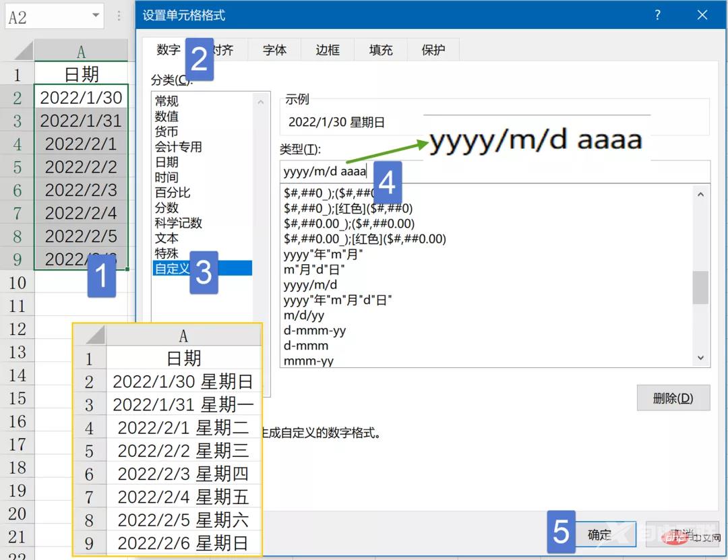The image size is (728, 560).
Task: Select the 边框 (Border) tab
Action: pyautogui.click(x=327, y=49)
